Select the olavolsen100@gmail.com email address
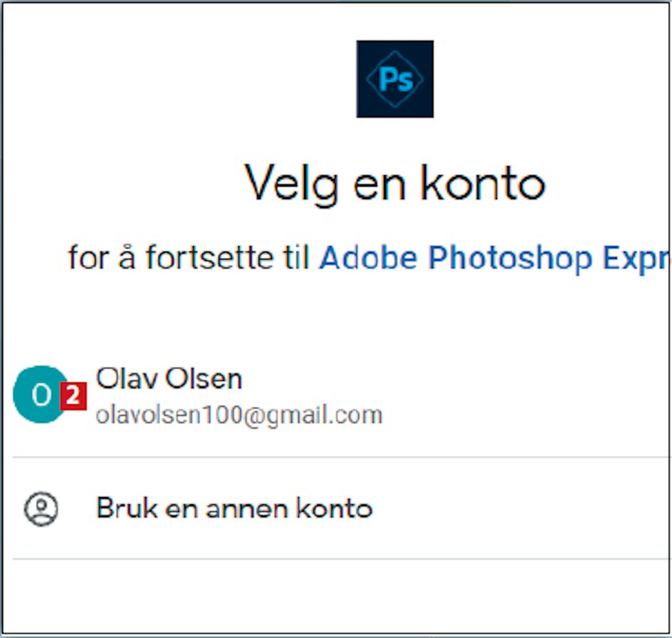This screenshot has width=672, height=638. 239,415
